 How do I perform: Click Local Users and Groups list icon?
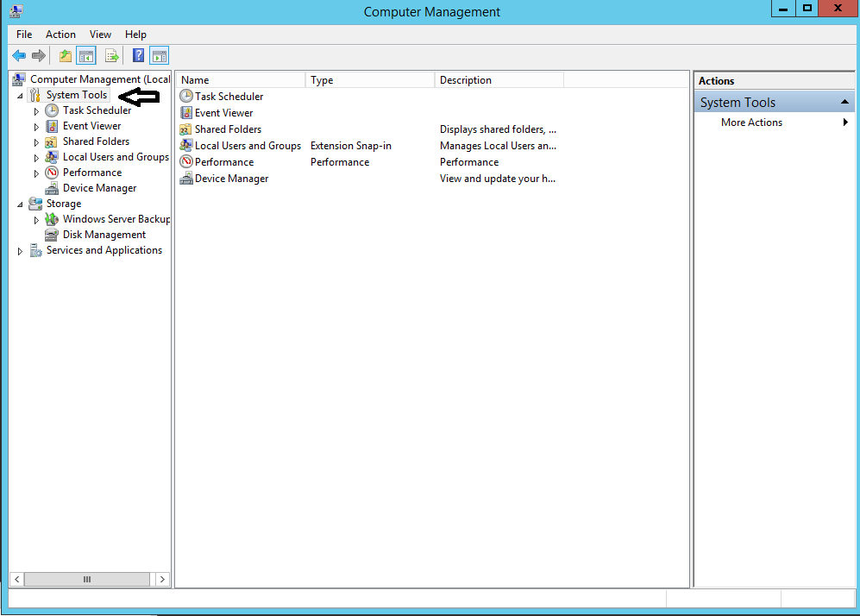[x=186, y=146]
